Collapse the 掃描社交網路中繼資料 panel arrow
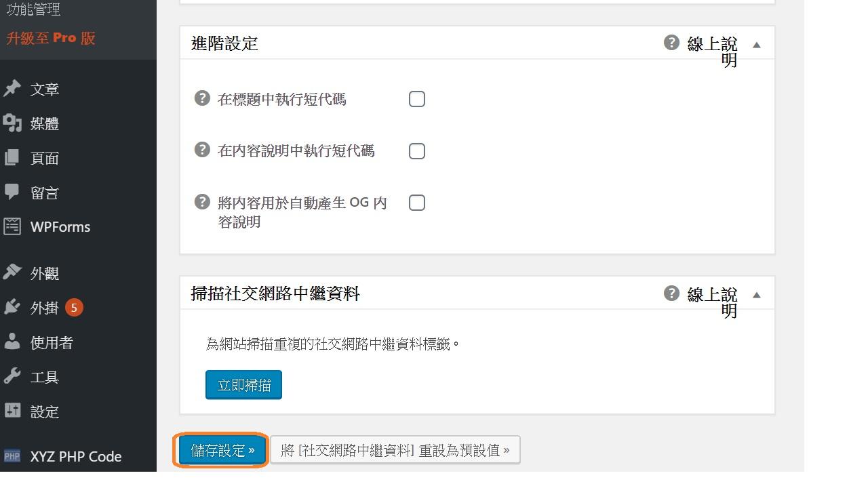The image size is (868, 488). tap(757, 295)
